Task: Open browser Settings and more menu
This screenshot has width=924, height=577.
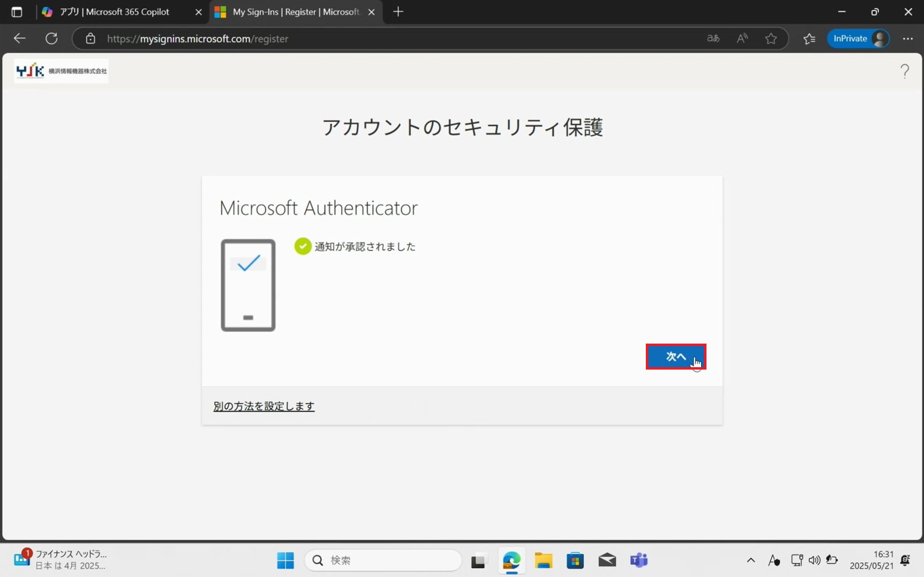Action: [x=908, y=38]
